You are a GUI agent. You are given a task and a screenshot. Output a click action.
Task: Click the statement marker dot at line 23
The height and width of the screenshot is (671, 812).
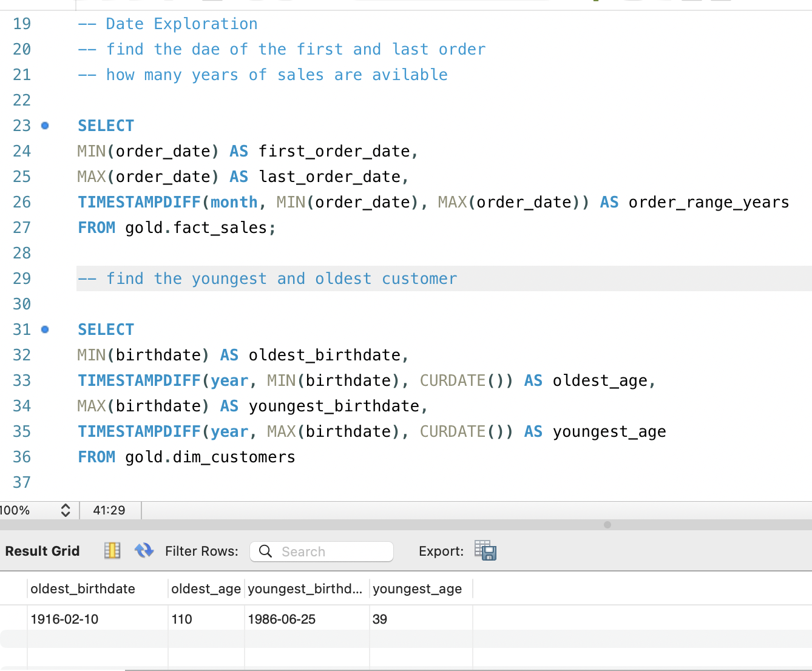pos(45,126)
